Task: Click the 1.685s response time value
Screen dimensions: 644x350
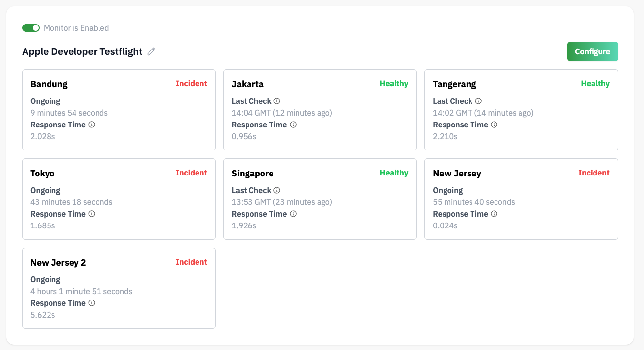Action: [43, 225]
